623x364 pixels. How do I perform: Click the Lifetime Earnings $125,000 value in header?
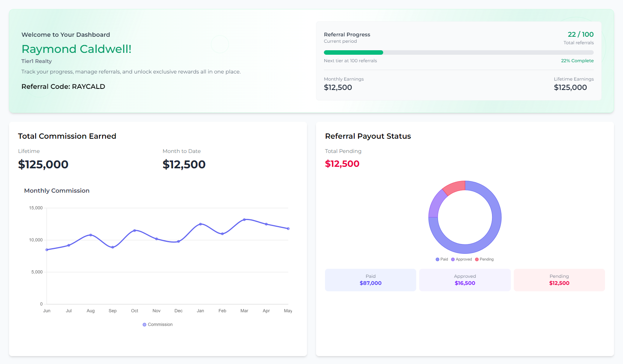coord(570,87)
